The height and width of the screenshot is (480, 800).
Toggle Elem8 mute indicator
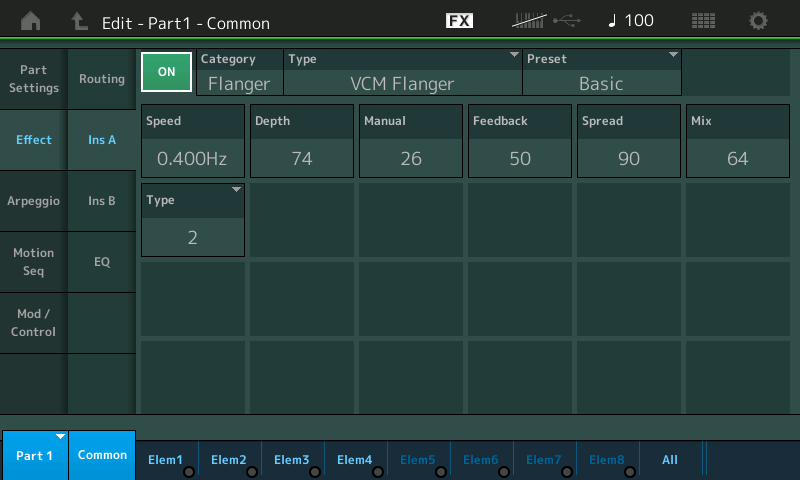(x=630, y=472)
